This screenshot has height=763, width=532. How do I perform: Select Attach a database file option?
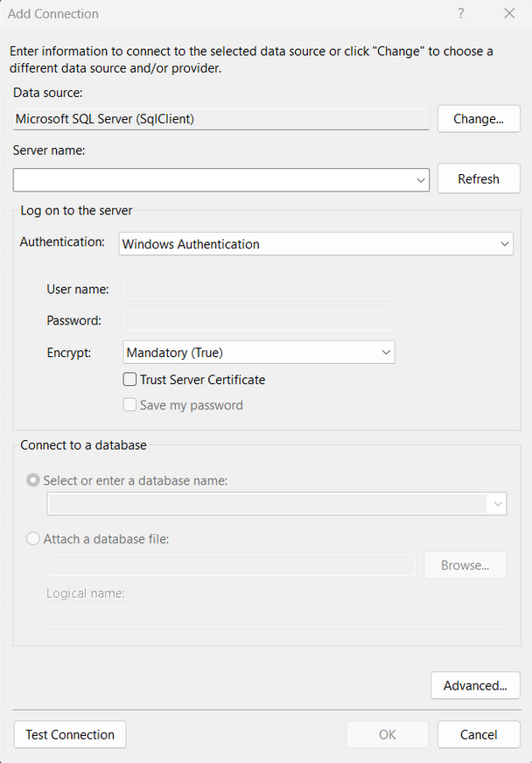[x=34, y=539]
